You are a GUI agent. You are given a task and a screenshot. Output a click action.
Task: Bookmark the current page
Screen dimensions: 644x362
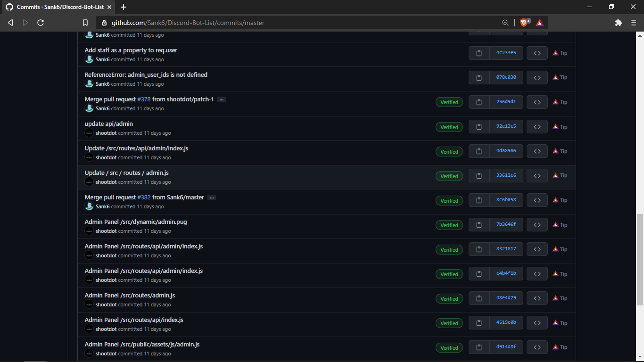pyautogui.click(x=85, y=22)
